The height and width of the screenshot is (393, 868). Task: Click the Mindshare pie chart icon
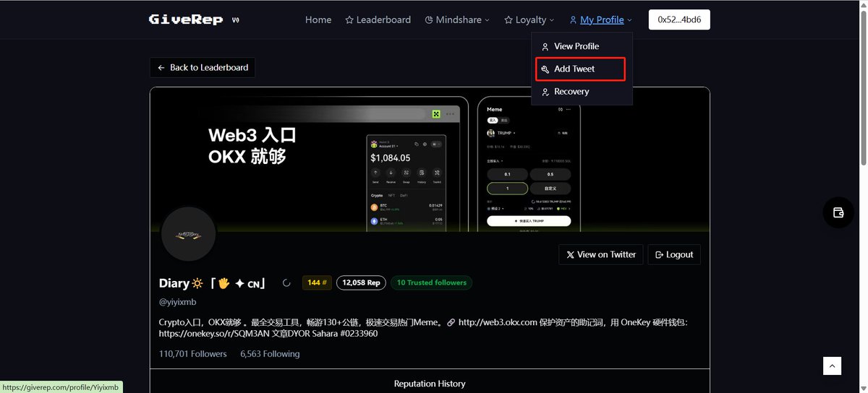(429, 20)
